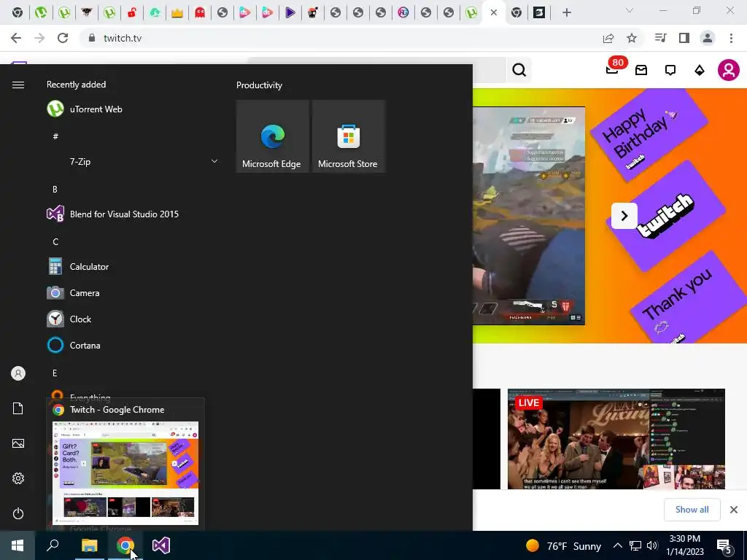Open Settings gear in the Start sidebar
The image size is (747, 560).
[18, 478]
